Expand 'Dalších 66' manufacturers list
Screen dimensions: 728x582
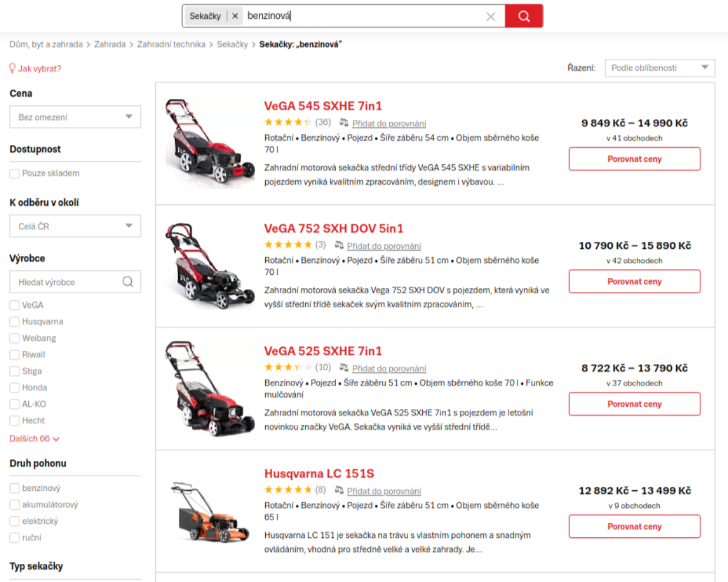point(34,438)
